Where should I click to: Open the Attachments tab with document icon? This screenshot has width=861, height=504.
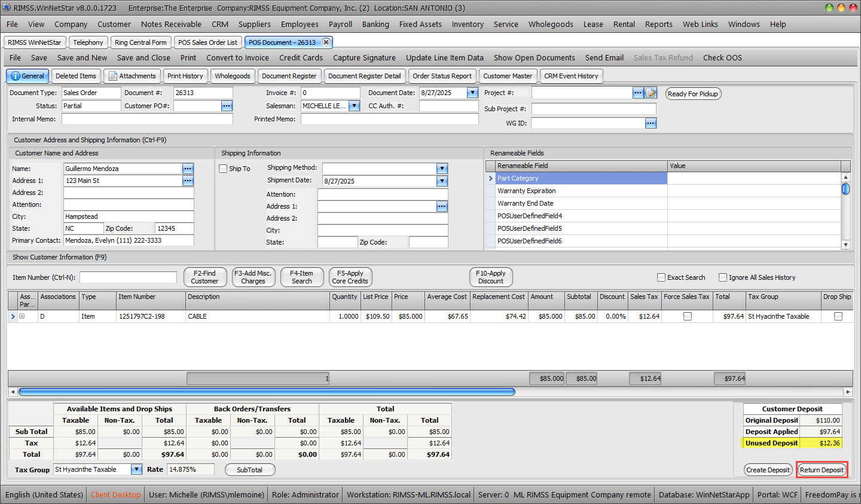click(132, 77)
